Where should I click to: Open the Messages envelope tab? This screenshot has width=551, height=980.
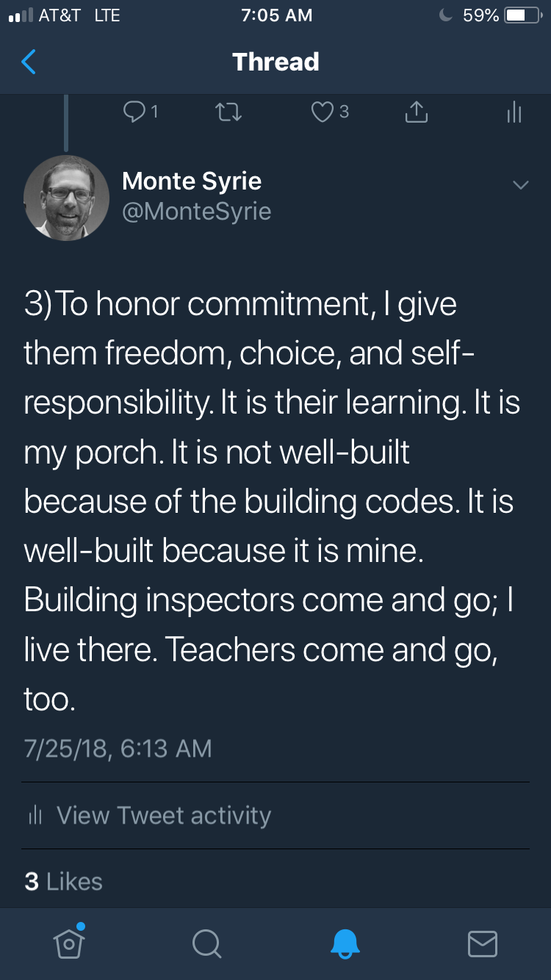pos(483,943)
